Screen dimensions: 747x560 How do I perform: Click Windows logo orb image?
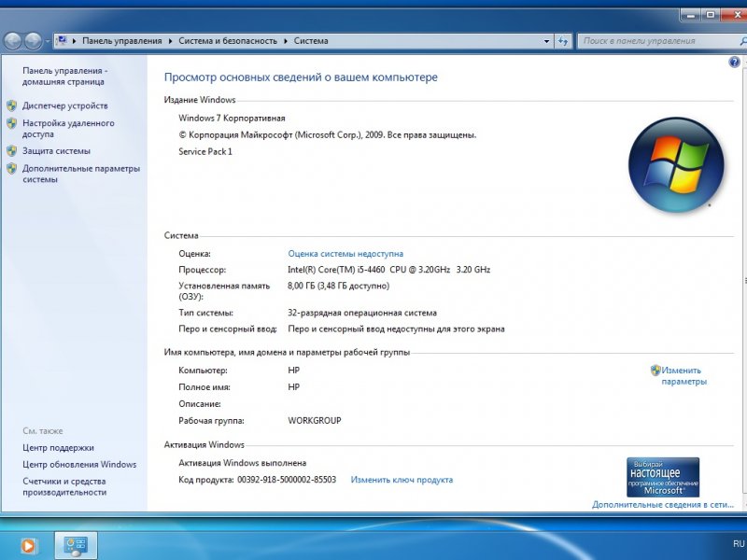click(676, 165)
